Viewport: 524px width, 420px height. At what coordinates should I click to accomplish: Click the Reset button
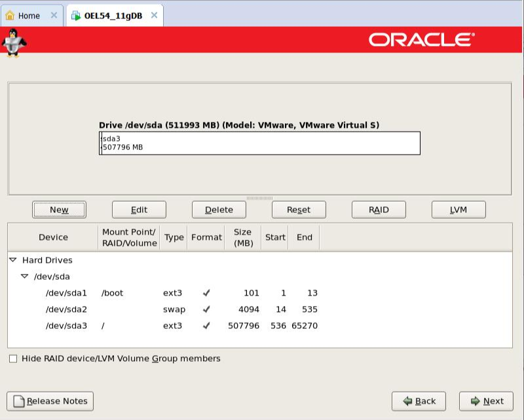[x=299, y=210]
